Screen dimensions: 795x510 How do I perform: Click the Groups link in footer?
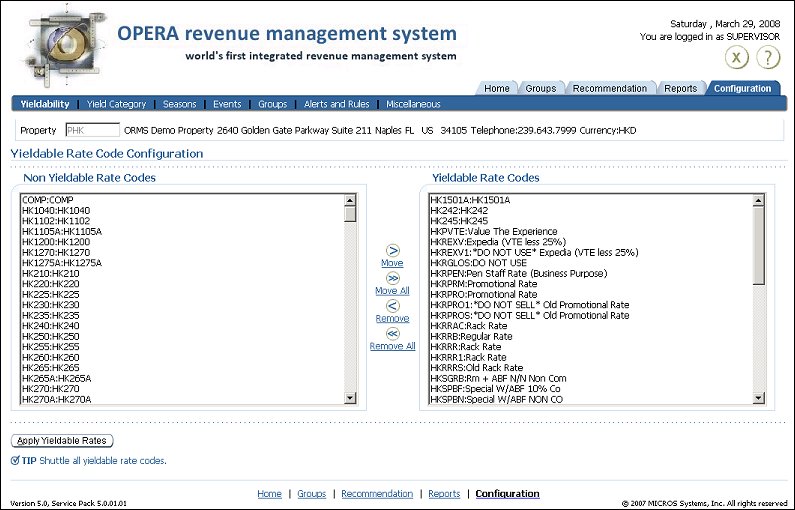tap(311, 494)
